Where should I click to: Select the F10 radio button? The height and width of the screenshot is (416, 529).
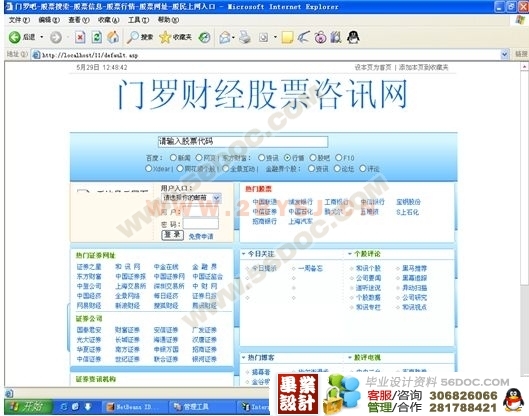(339, 158)
